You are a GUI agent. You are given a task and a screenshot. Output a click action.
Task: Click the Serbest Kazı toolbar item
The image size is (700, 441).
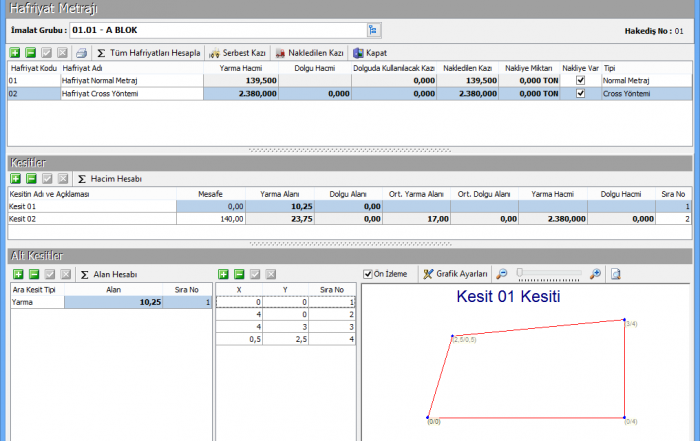pos(236,52)
